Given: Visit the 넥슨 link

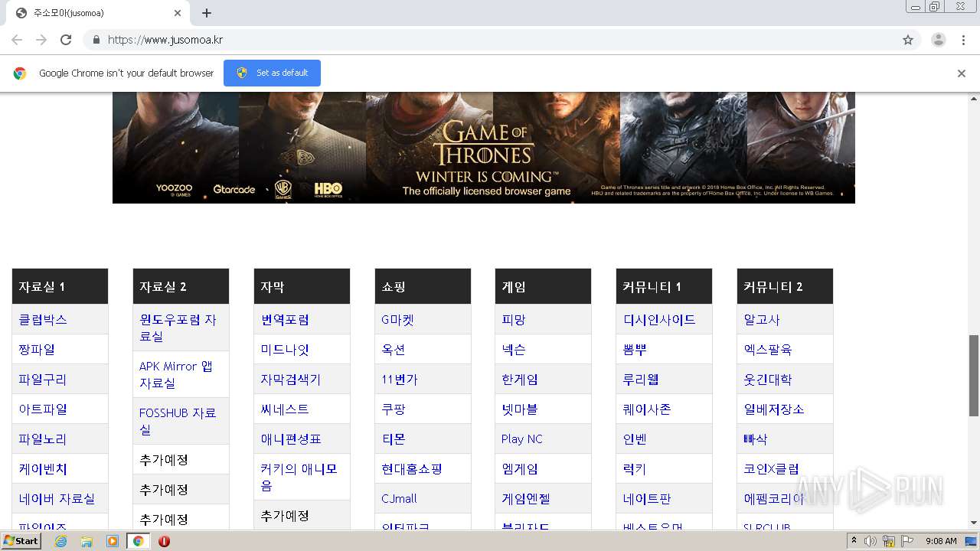Looking at the screenshot, I should coord(514,350).
